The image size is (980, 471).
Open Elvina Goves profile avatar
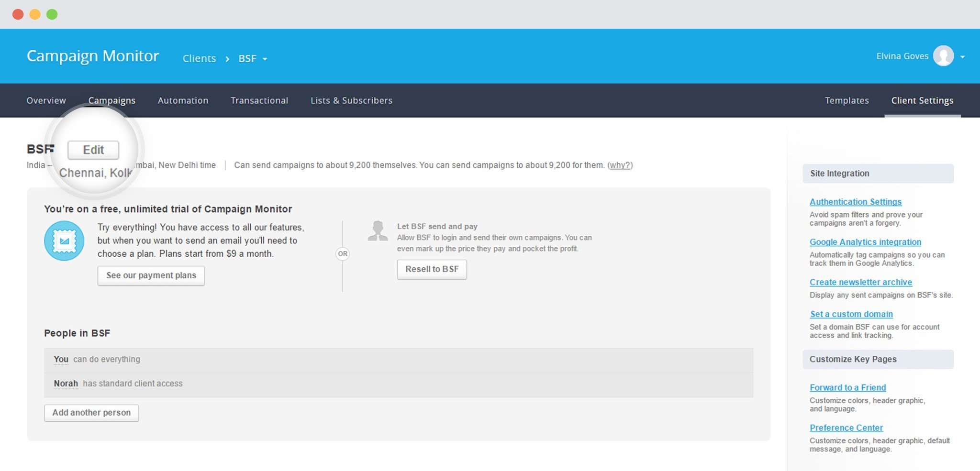943,56
